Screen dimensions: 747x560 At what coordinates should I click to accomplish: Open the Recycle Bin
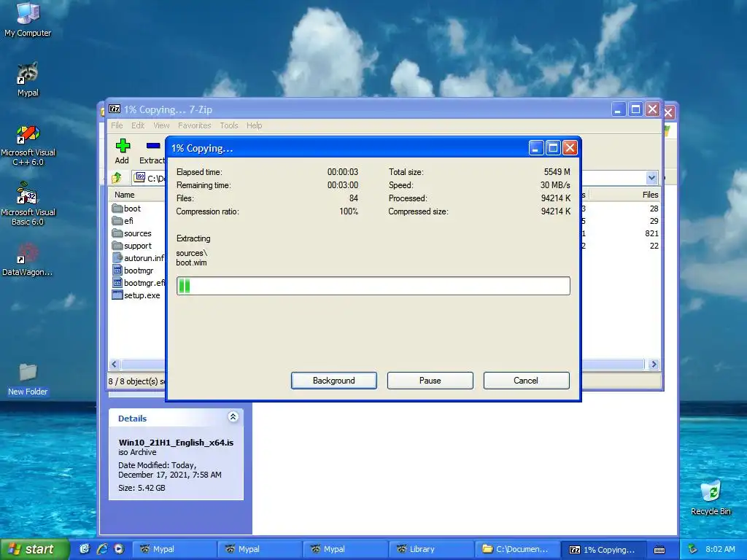click(711, 498)
